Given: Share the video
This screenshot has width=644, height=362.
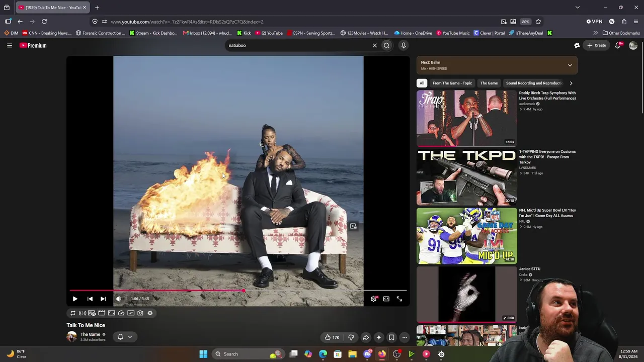Looking at the screenshot, I should pyautogui.click(x=366, y=337).
